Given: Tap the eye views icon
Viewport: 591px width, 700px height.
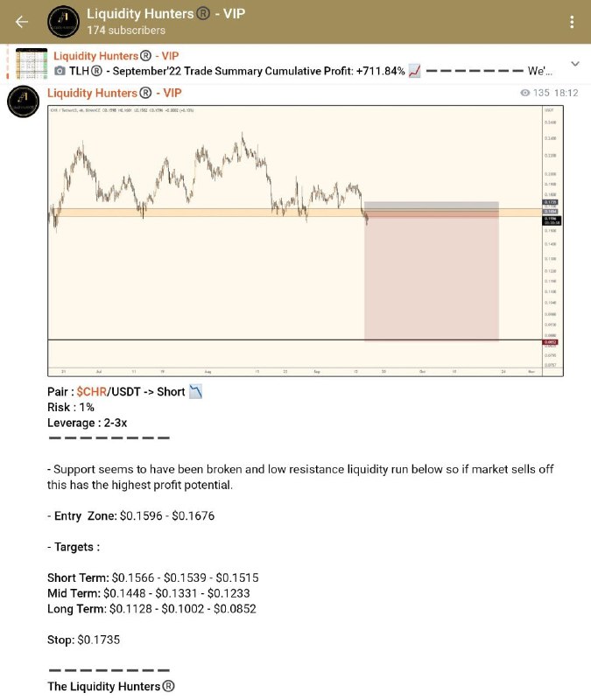Looking at the screenshot, I should click(524, 93).
